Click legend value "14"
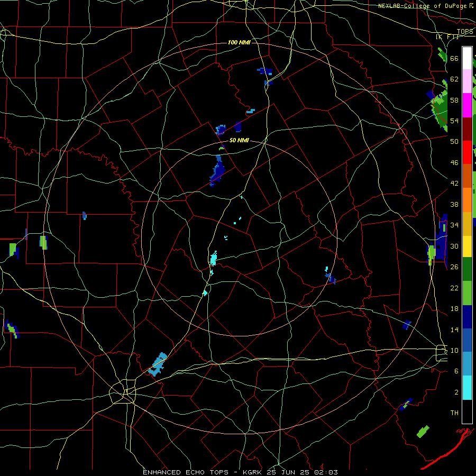This screenshot has width=476, height=476. 454,329
